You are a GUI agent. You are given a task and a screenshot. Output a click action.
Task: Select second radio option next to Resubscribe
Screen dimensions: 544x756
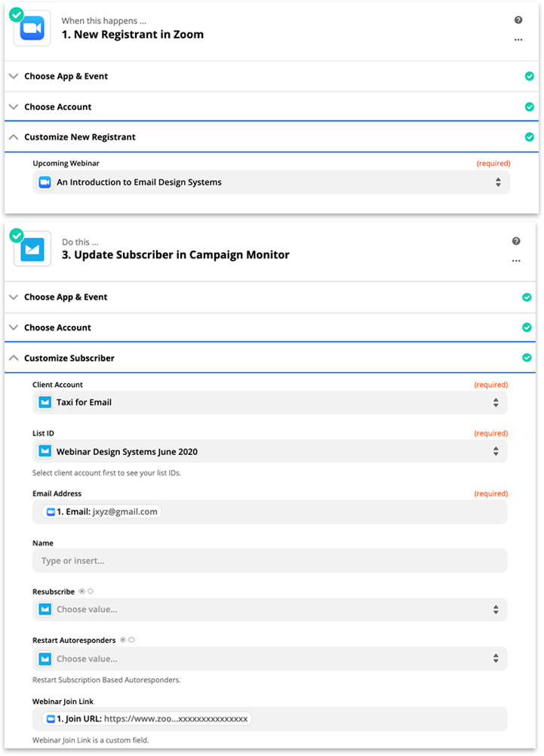pyautogui.click(x=91, y=591)
